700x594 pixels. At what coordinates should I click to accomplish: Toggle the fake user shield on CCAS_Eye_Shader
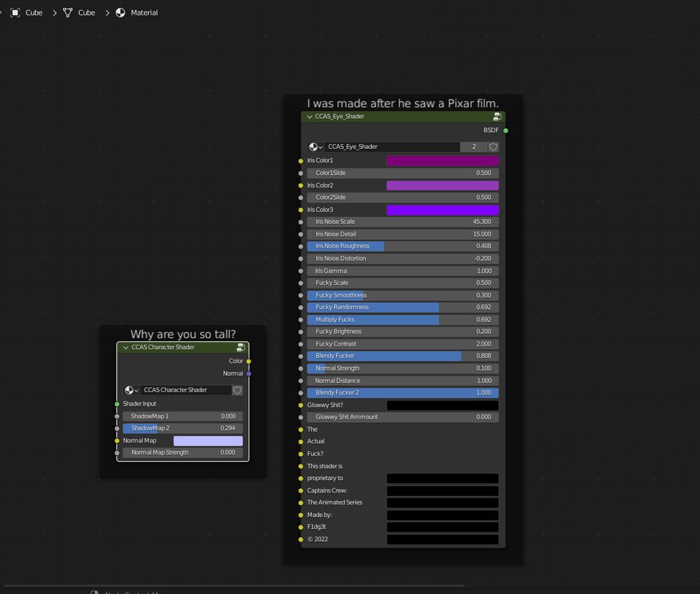point(492,147)
